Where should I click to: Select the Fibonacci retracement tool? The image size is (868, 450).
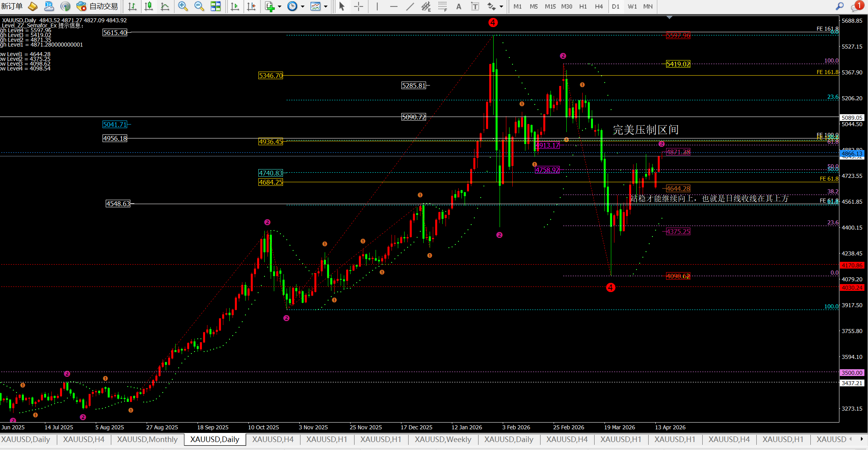click(x=442, y=6)
